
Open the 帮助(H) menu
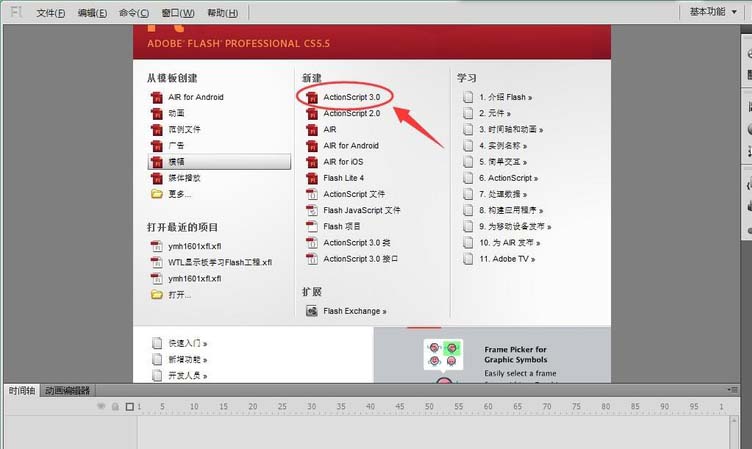[x=223, y=13]
